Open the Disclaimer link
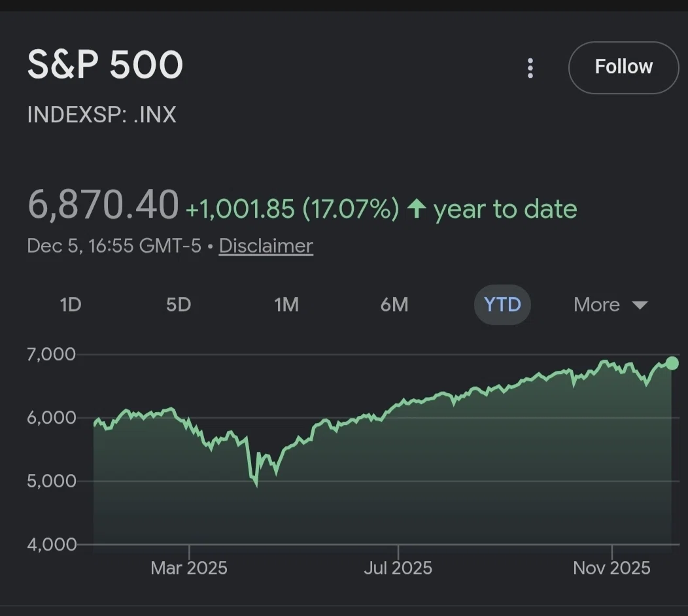688x616 pixels. (x=266, y=246)
